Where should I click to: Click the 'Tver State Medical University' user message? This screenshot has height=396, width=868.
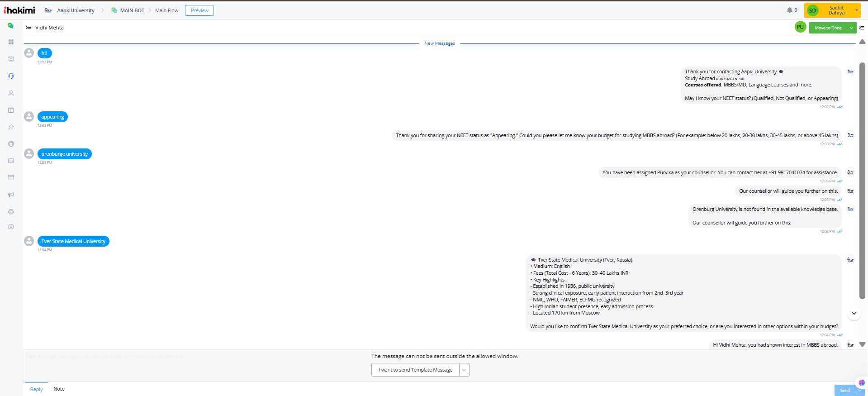point(73,241)
